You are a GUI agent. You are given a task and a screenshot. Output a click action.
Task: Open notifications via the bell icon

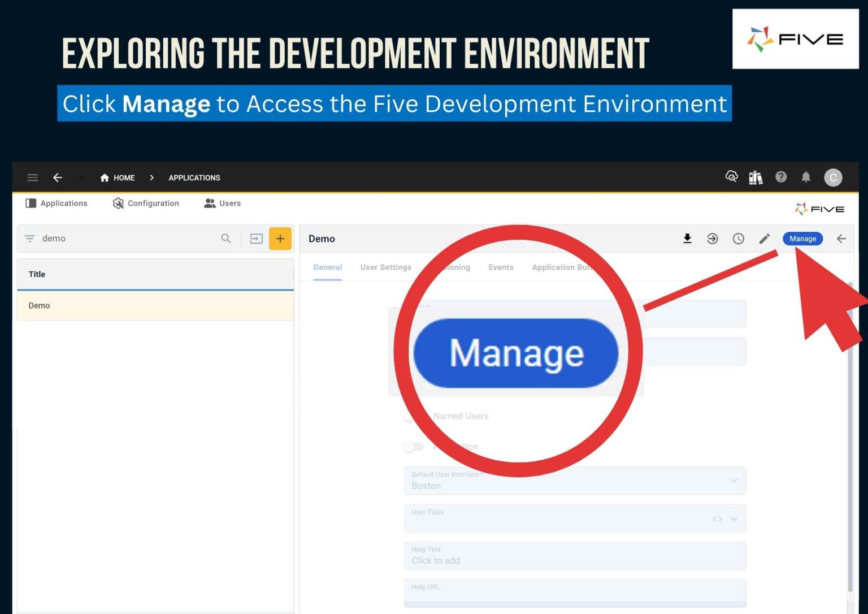[x=806, y=177]
